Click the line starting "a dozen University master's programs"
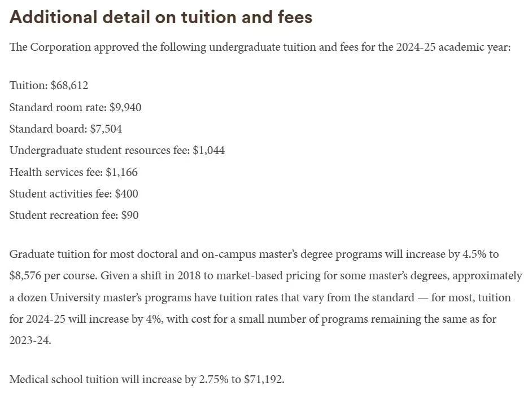This screenshot has height=395, width=532. coord(260,297)
